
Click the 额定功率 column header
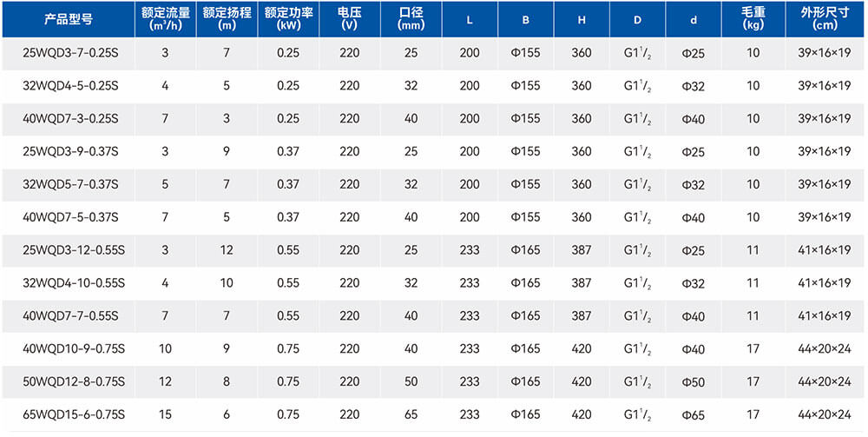288,19
